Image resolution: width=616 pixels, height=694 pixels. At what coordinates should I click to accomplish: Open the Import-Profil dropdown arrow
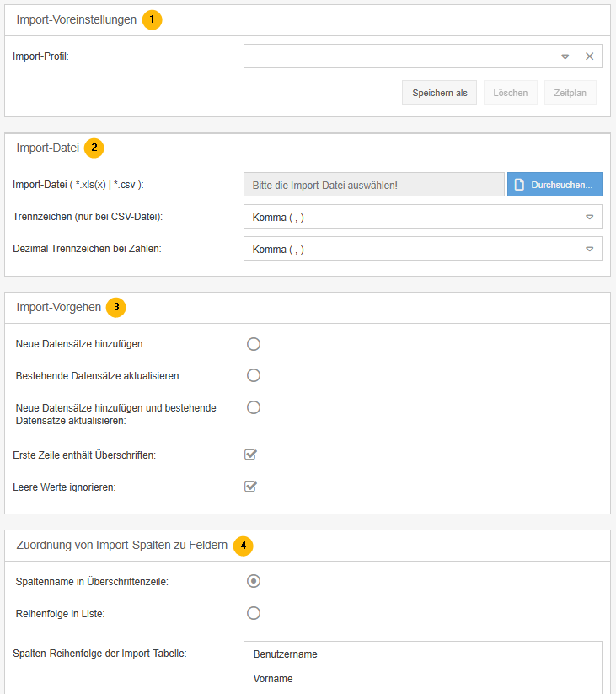coord(565,56)
